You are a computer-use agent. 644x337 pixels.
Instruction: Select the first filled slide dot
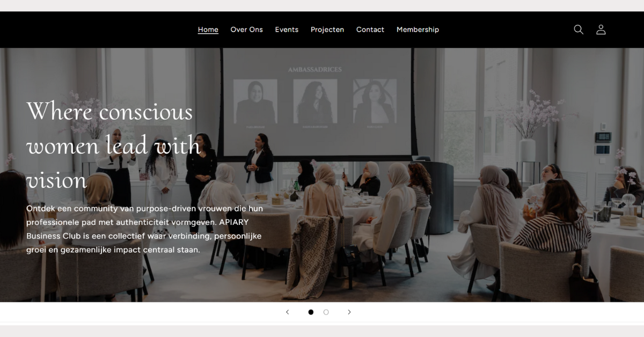click(x=311, y=312)
